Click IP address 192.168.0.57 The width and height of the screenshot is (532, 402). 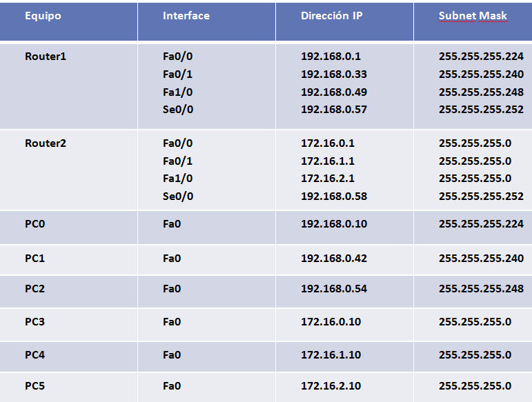click(x=334, y=109)
